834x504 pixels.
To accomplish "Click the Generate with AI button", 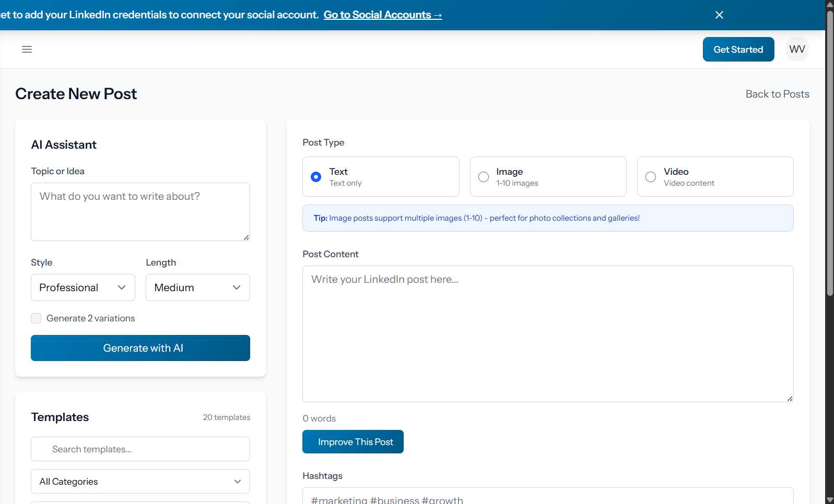I will [x=140, y=348].
